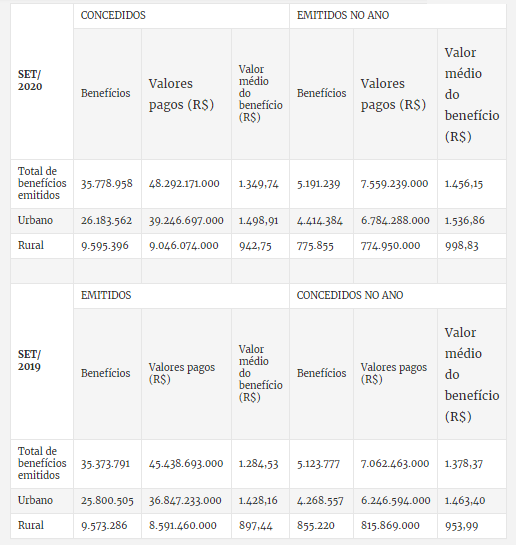Select the SET/2019 header cell
The width and height of the screenshot is (516, 545).
42,361
